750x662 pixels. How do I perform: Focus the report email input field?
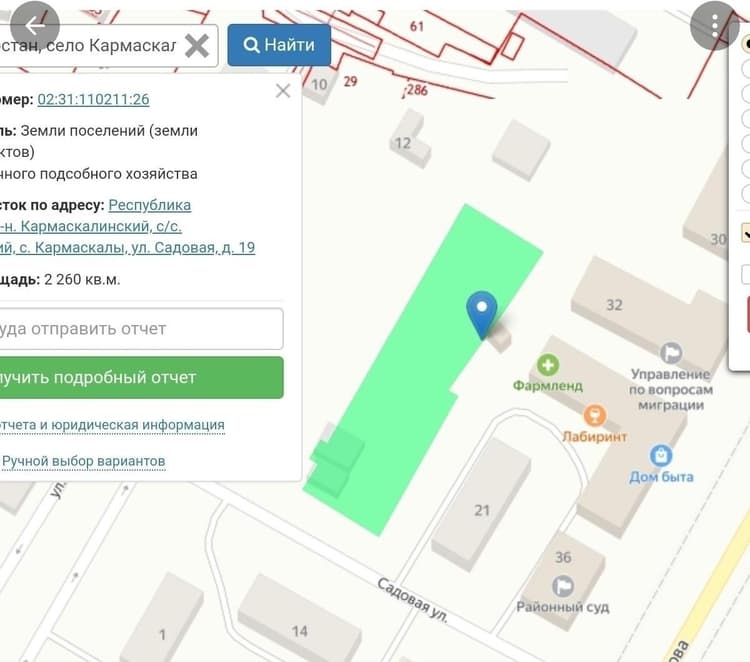[140, 329]
